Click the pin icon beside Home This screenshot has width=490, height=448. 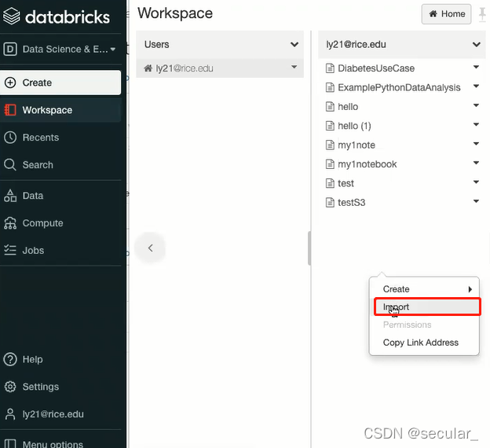(482, 15)
